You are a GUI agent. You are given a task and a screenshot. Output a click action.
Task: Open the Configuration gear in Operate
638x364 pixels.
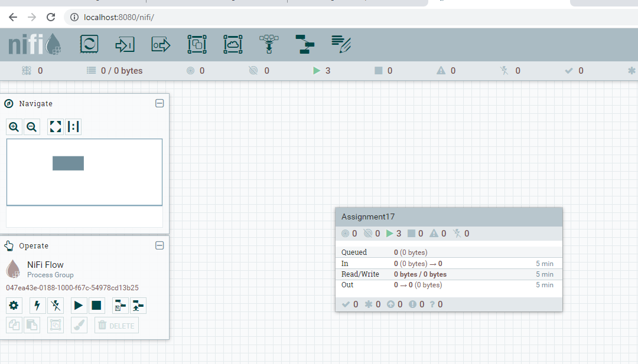click(x=14, y=306)
